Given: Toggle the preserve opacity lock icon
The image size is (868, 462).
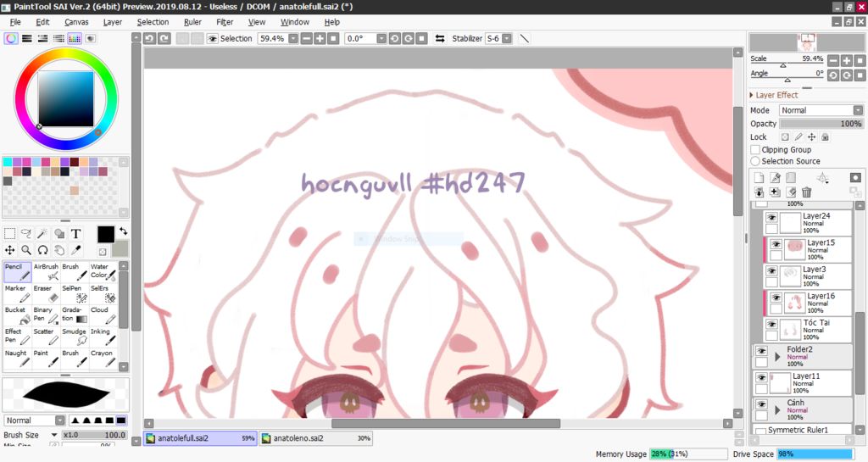Looking at the screenshot, I should (x=785, y=136).
